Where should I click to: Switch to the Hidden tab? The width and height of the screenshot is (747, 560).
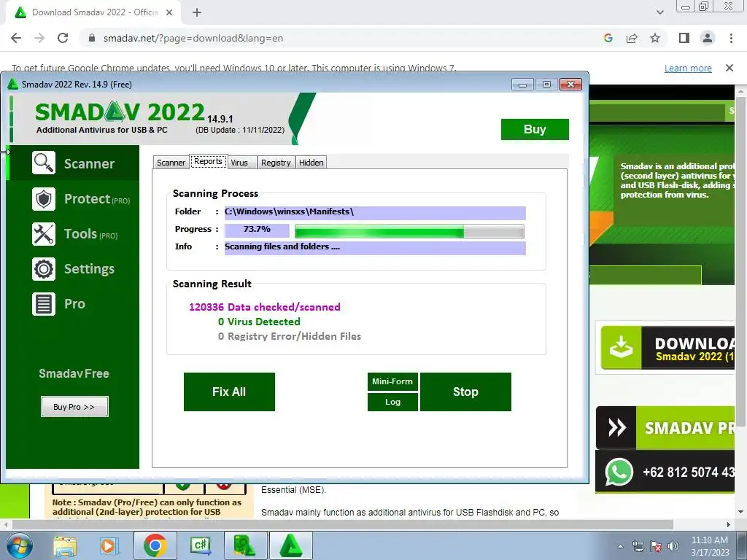click(311, 163)
